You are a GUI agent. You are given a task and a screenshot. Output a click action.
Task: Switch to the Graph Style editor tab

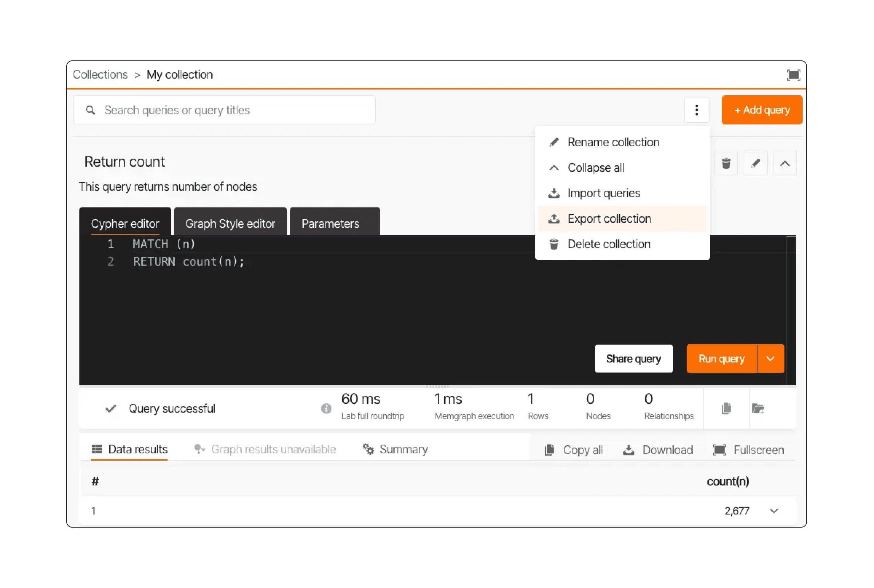pyautogui.click(x=230, y=223)
